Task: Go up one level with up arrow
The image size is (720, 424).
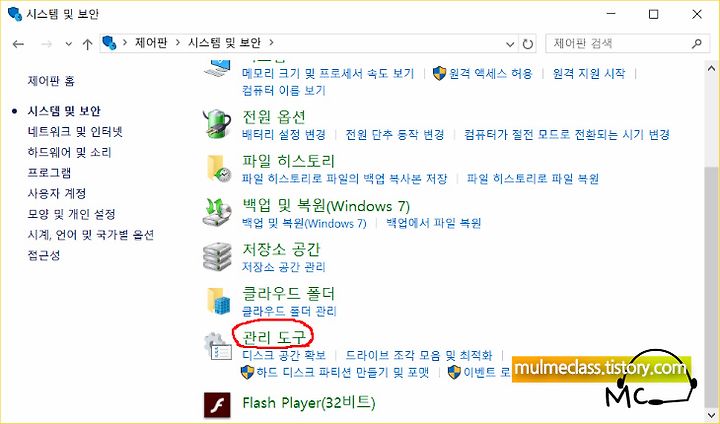Action: pyautogui.click(x=87, y=44)
